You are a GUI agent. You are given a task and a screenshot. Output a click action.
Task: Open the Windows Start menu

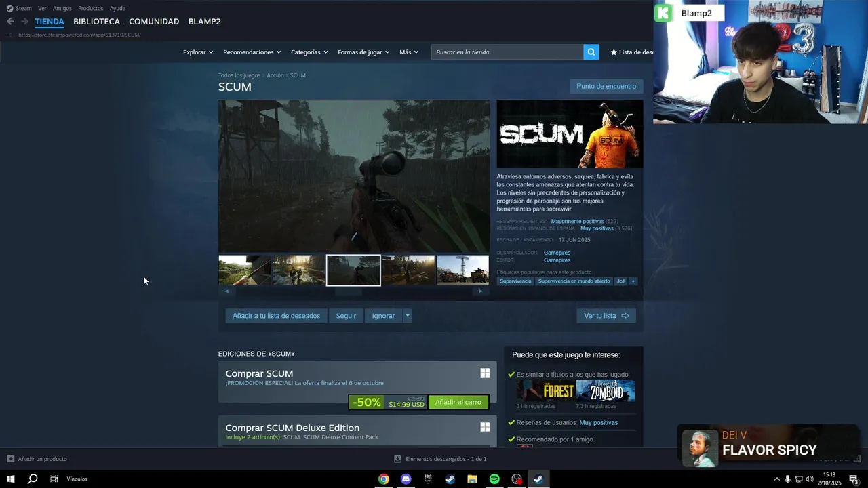click(10, 479)
